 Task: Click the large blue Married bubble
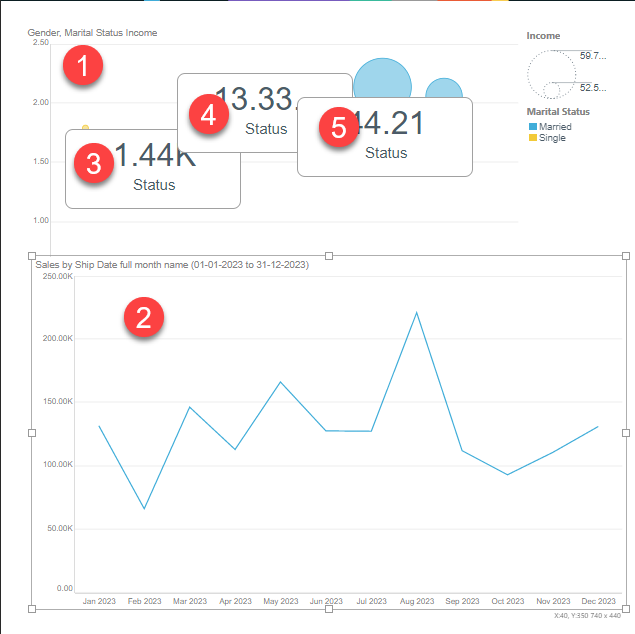(x=382, y=78)
